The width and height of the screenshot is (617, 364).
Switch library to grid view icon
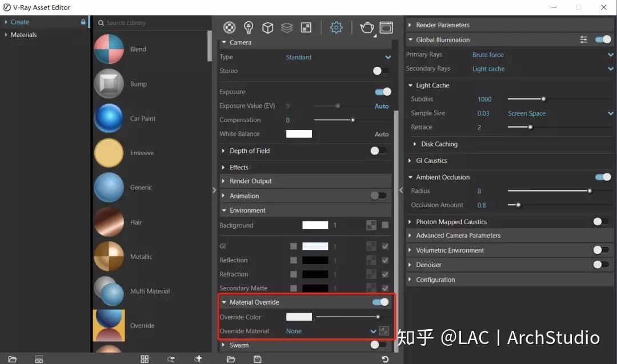(x=145, y=359)
